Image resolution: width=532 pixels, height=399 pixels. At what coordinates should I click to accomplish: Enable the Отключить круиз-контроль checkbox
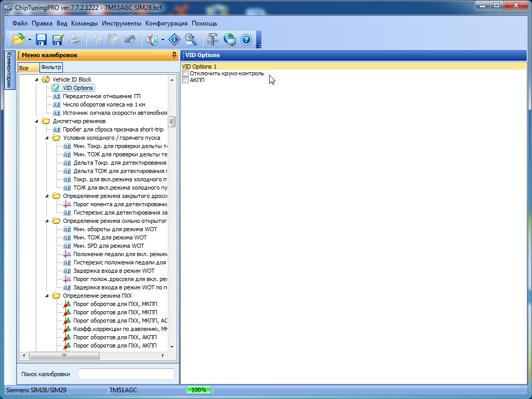(185, 73)
